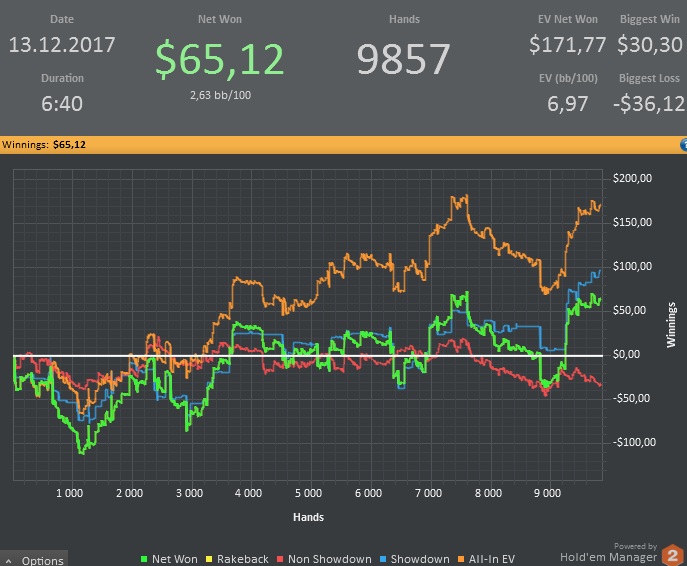Click the duration value 6:40
The width and height of the screenshot is (687, 566).
(62, 104)
